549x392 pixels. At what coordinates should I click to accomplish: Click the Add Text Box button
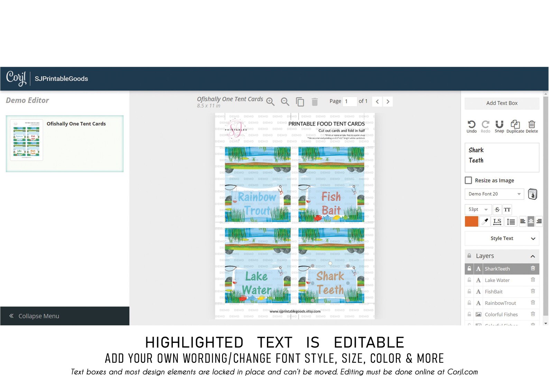point(502,103)
